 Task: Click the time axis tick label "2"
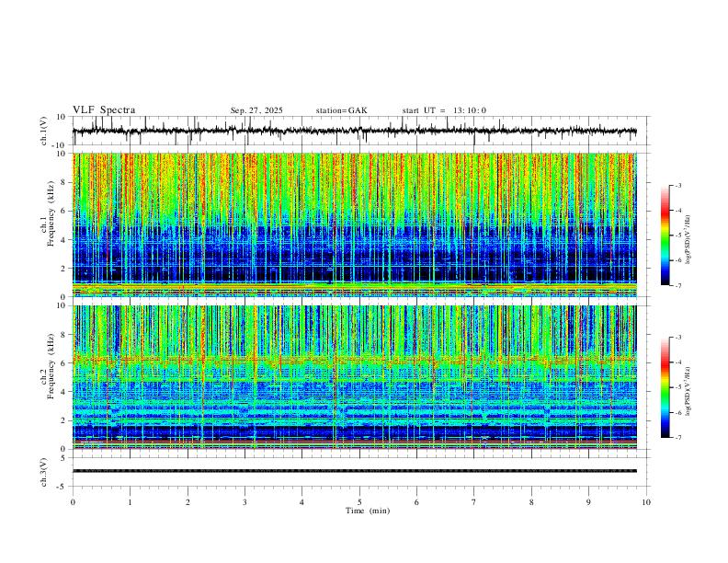(x=188, y=502)
